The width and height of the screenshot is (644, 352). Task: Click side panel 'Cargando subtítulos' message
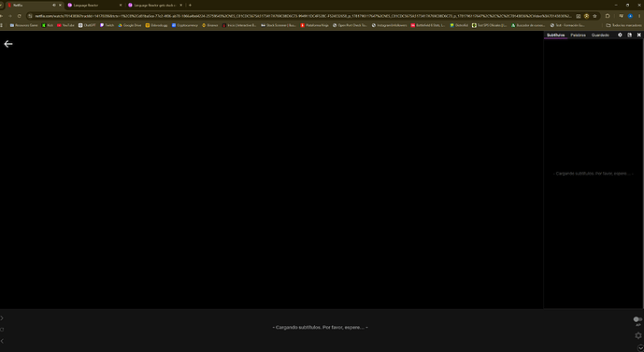coord(594,174)
